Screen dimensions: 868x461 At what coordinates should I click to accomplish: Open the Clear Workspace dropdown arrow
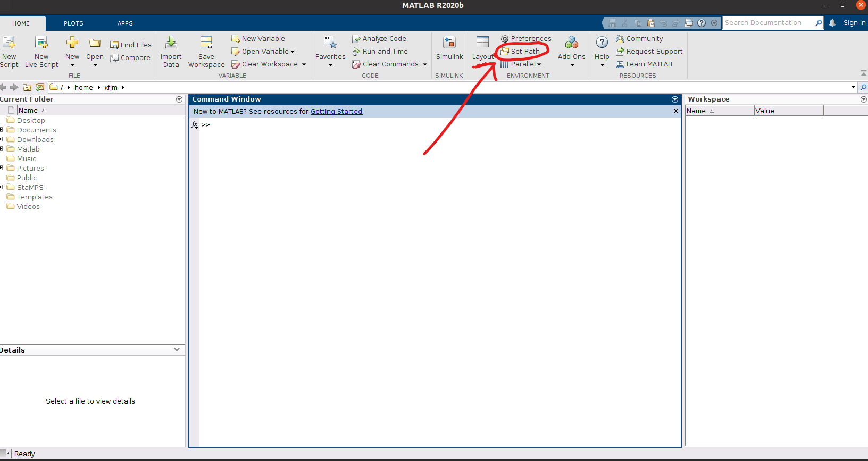click(x=304, y=64)
